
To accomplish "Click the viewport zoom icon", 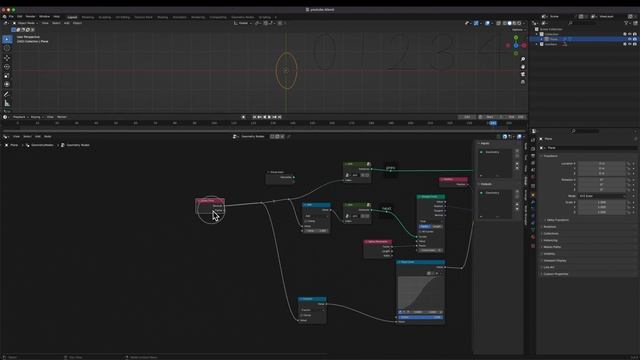I will click(523, 59).
